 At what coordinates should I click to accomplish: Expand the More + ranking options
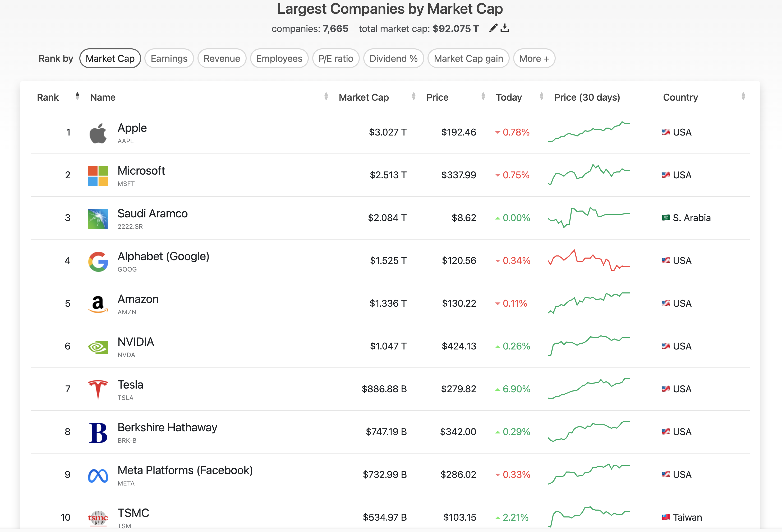tap(534, 59)
